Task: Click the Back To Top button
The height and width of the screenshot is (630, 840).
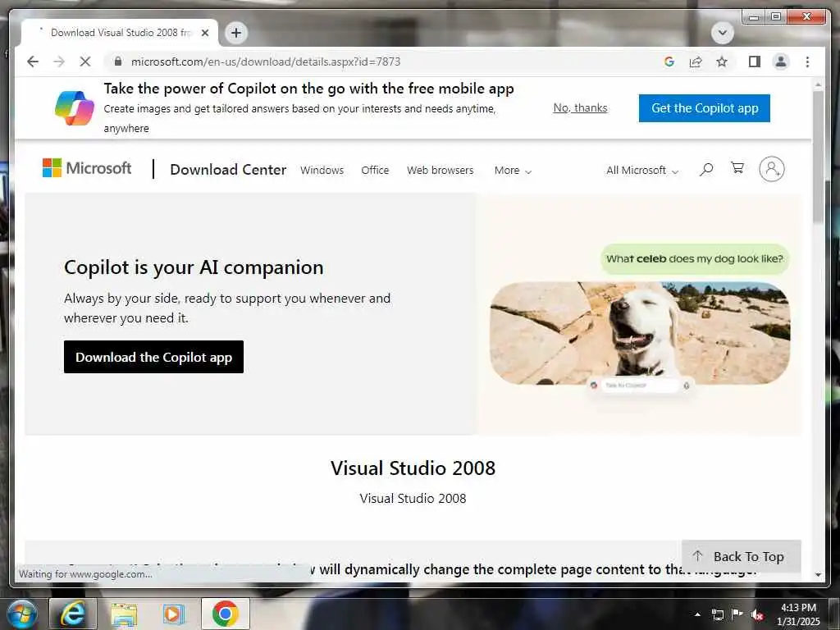Action: (742, 557)
